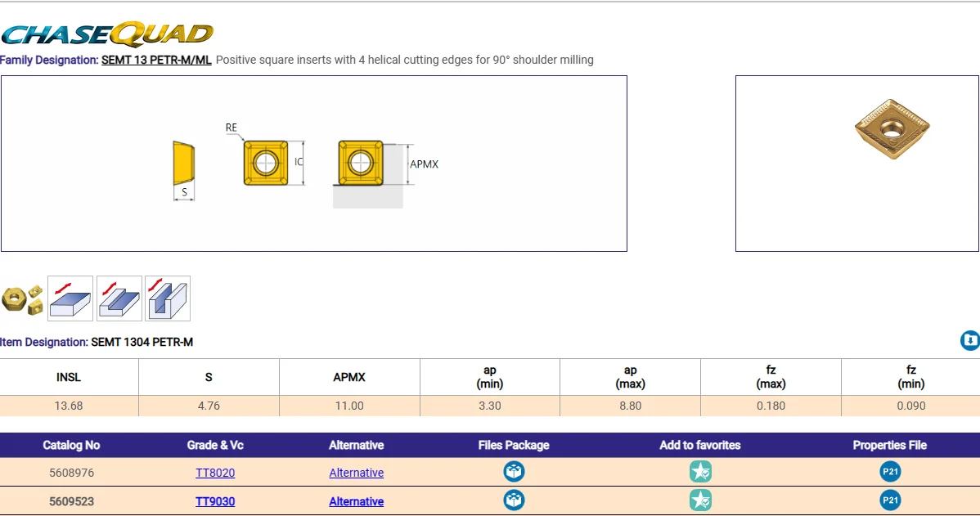This screenshot has width=980, height=516.
Task: Download files package for catalog 5609523
Action: point(514,500)
